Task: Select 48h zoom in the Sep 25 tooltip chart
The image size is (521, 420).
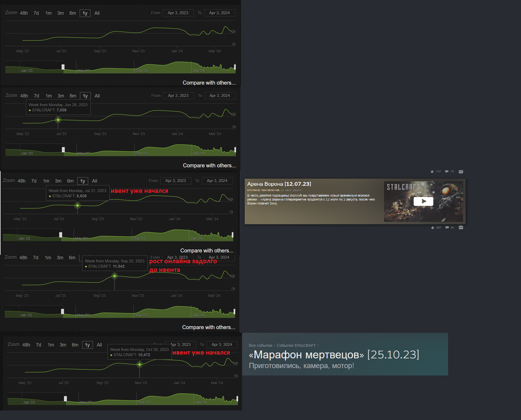Action: (23, 258)
